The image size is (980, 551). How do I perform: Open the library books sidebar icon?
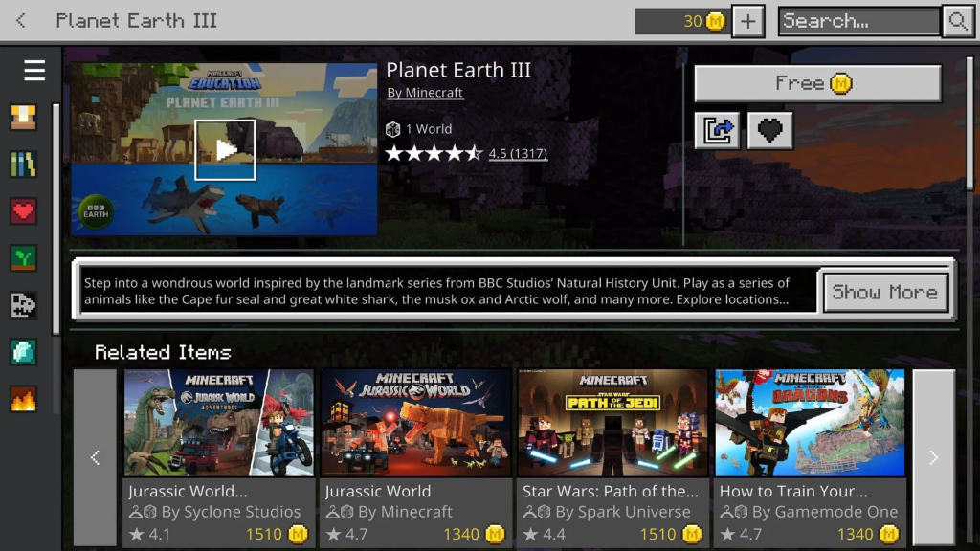[23, 165]
